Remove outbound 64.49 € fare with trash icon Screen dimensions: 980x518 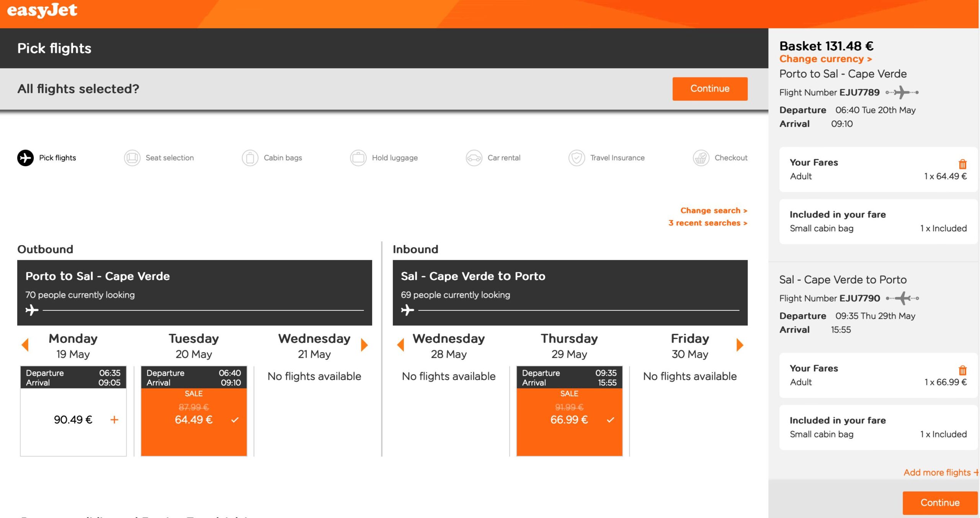962,164
